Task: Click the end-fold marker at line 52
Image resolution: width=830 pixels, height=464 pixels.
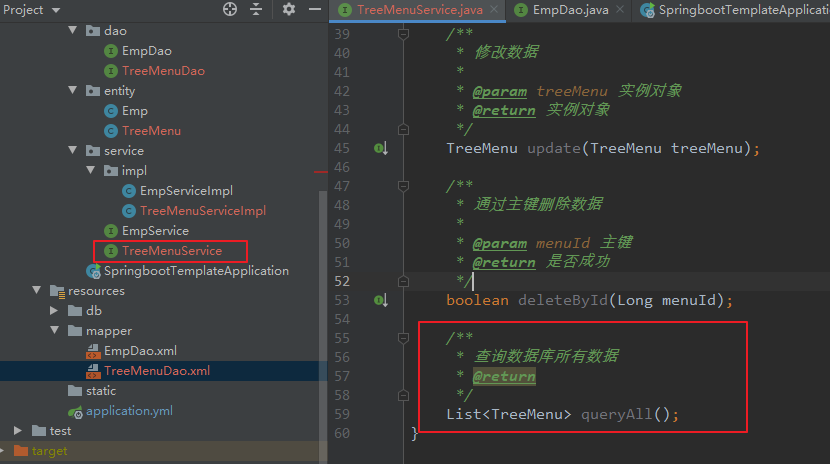Action: (403, 281)
